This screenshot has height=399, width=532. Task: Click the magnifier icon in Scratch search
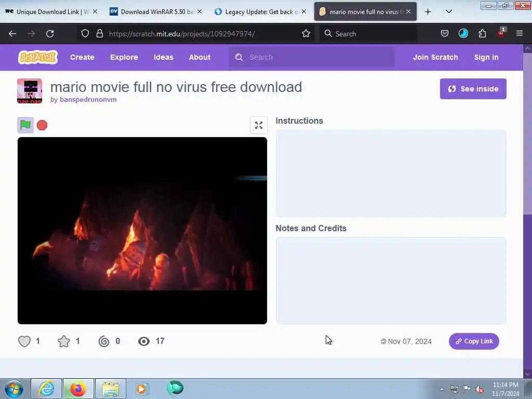[239, 57]
